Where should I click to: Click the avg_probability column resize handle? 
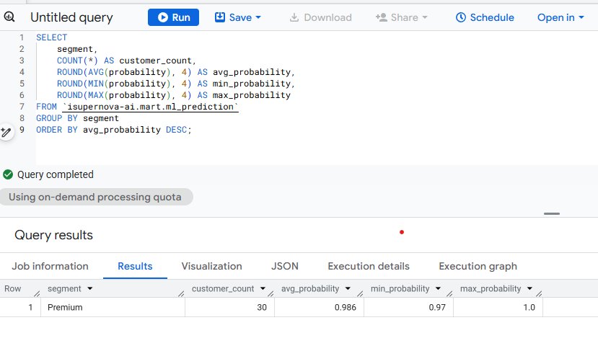360,293
